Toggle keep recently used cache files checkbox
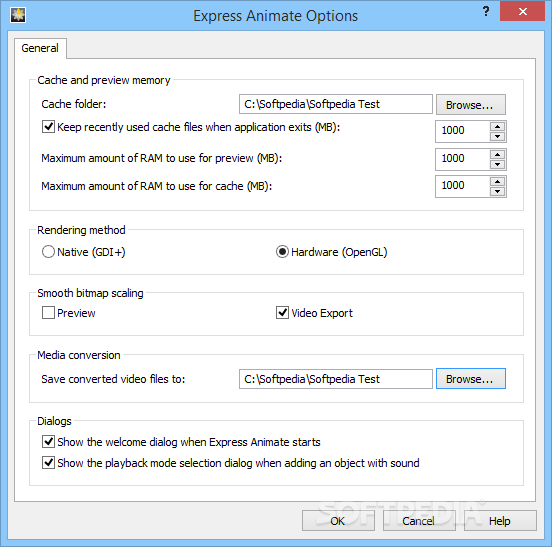 [48, 127]
